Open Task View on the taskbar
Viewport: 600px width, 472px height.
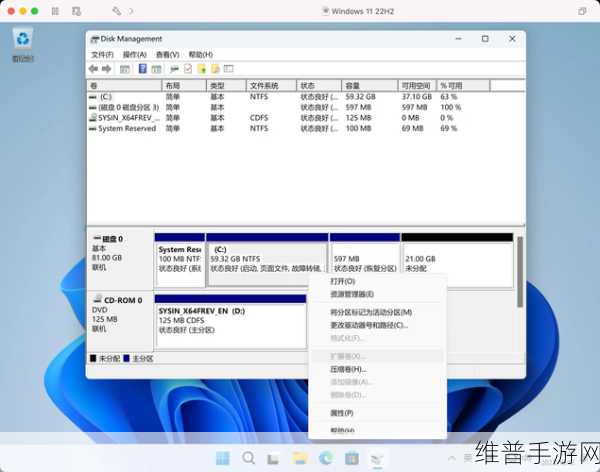point(273,458)
